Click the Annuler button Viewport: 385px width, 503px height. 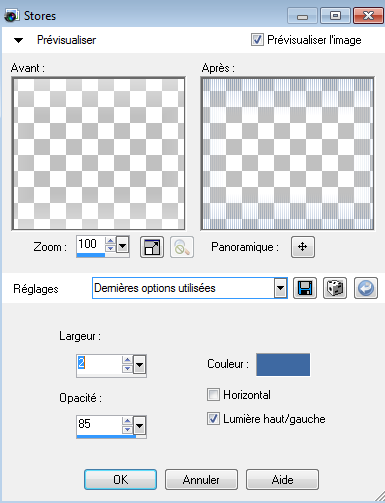click(201, 480)
